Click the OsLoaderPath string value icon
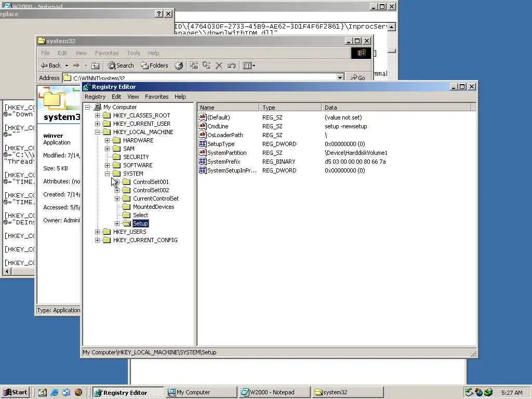Screen dimensions: 532x399 click(203, 135)
